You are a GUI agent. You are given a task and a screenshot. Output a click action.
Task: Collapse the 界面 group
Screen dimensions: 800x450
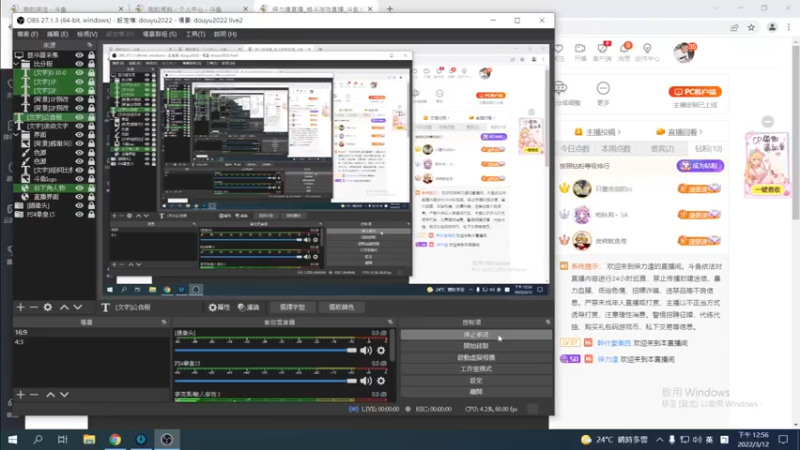(x=16, y=135)
